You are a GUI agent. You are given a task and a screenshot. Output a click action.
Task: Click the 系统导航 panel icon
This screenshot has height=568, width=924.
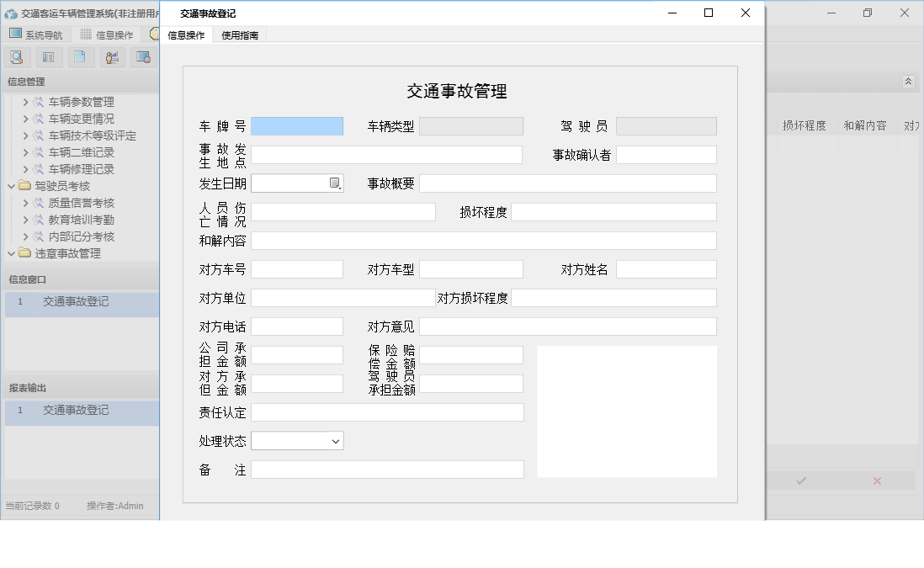(13, 34)
